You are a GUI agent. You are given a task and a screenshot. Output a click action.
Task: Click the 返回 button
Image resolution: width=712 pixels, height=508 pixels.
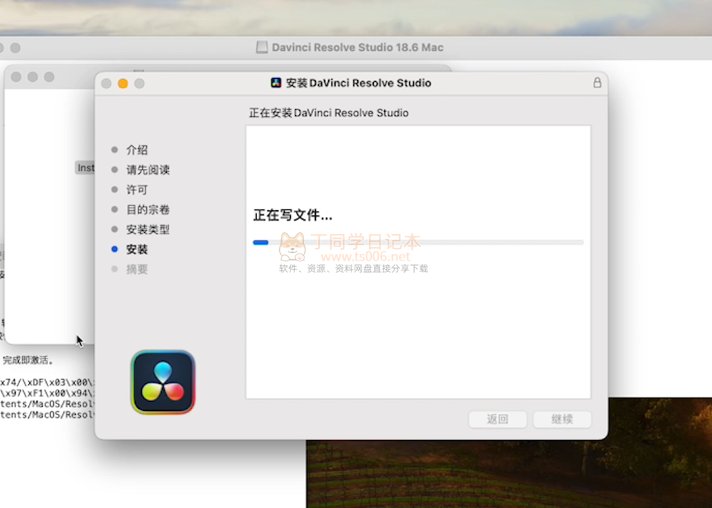pos(498,419)
